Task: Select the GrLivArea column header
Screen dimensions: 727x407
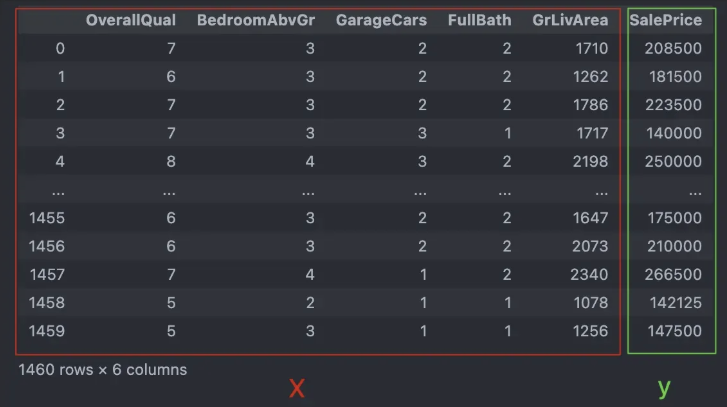Action: point(570,20)
